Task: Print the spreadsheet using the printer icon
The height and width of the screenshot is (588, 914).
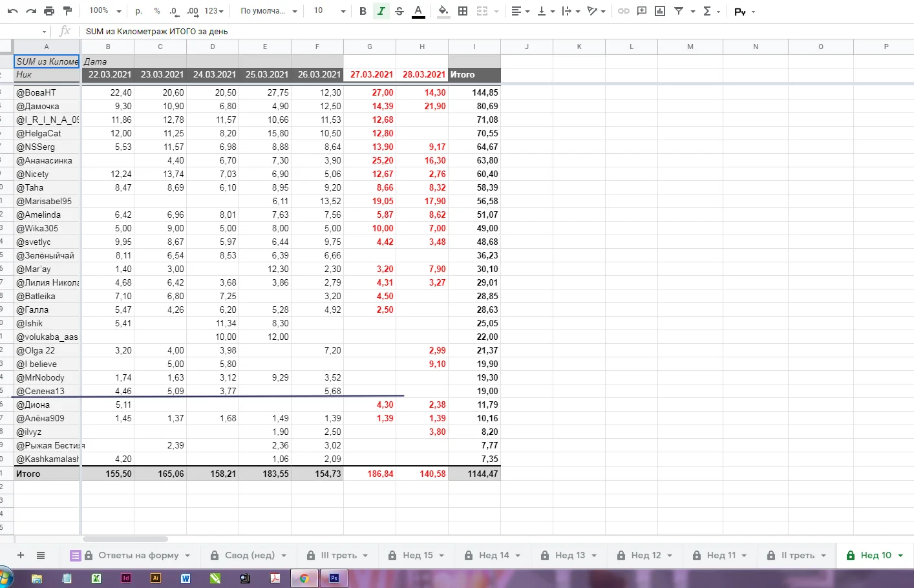Action: click(x=49, y=11)
